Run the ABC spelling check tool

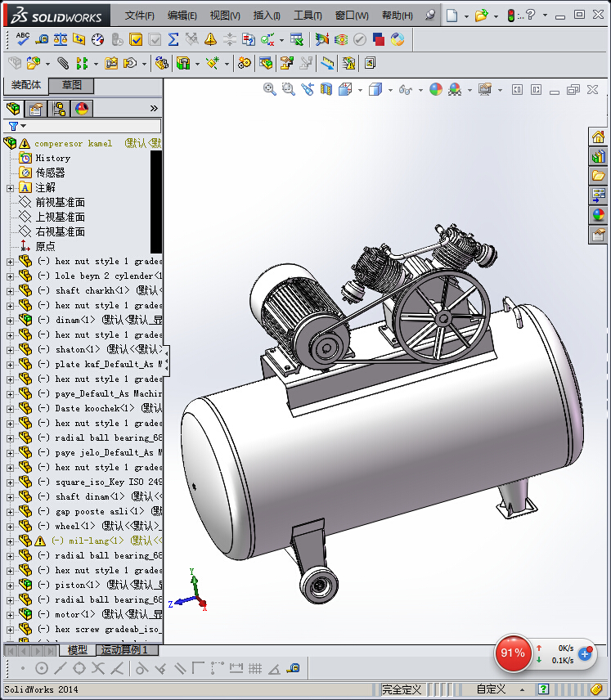[x=22, y=39]
